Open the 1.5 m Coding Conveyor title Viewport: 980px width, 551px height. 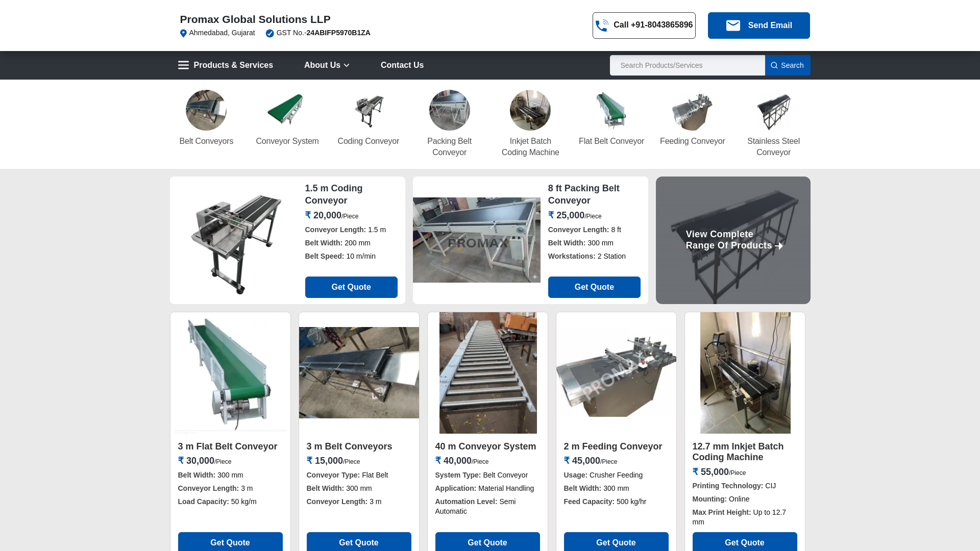(334, 194)
